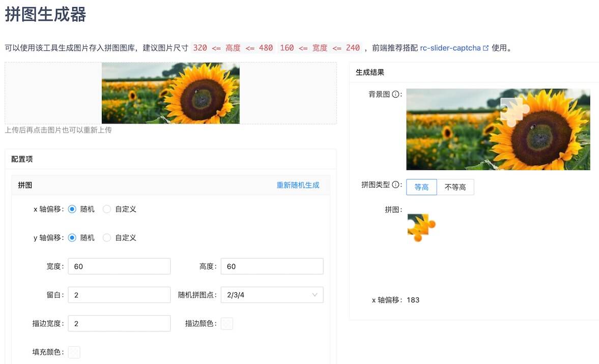Select 自定义 for x 轴偏移
Image resolution: width=599 pixels, height=364 pixels.
[107, 209]
